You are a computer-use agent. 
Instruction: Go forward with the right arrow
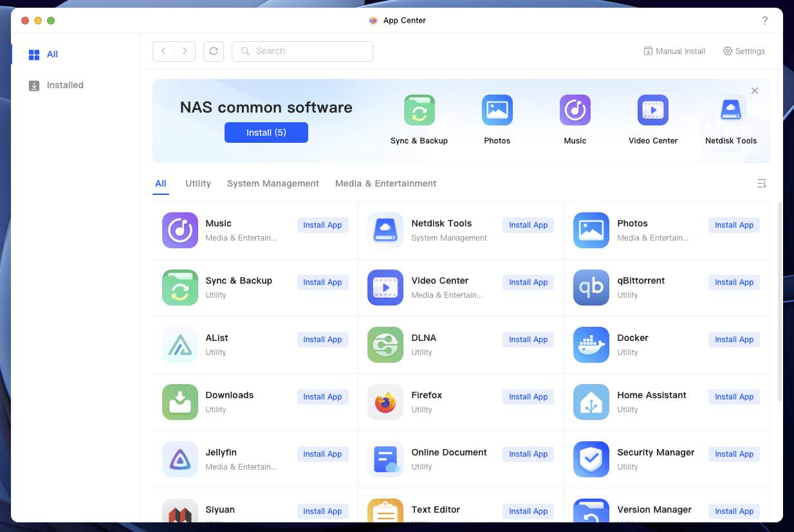(x=185, y=51)
